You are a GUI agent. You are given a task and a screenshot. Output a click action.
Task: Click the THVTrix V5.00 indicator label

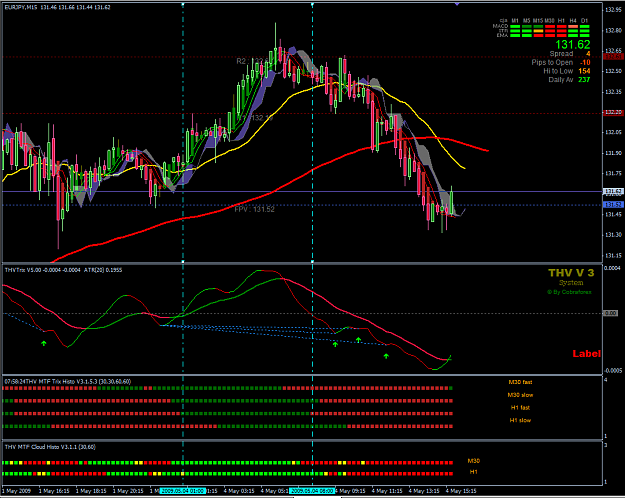pyautogui.click(x=63, y=270)
